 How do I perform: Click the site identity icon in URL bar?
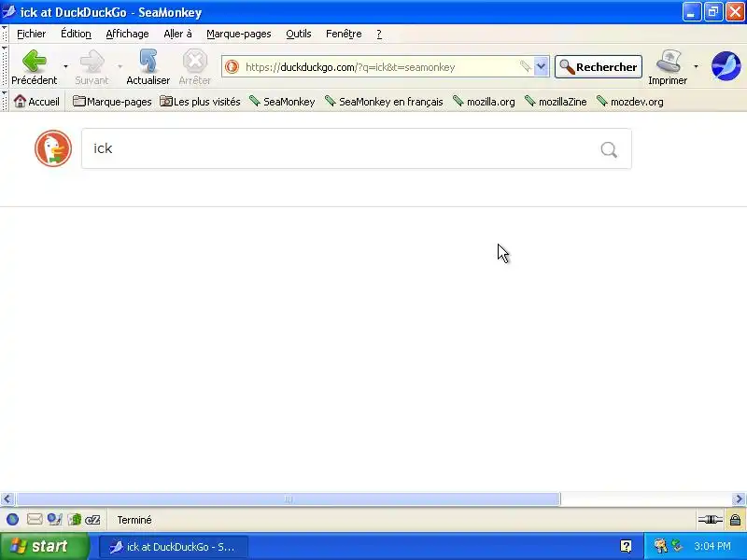[232, 66]
